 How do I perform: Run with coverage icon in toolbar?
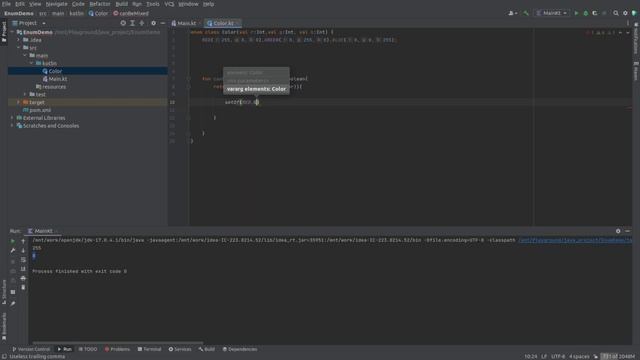[x=595, y=13]
